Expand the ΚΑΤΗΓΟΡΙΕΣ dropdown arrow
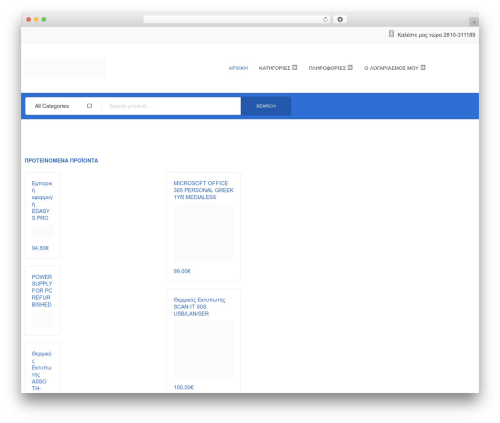500x423 pixels. [295, 68]
